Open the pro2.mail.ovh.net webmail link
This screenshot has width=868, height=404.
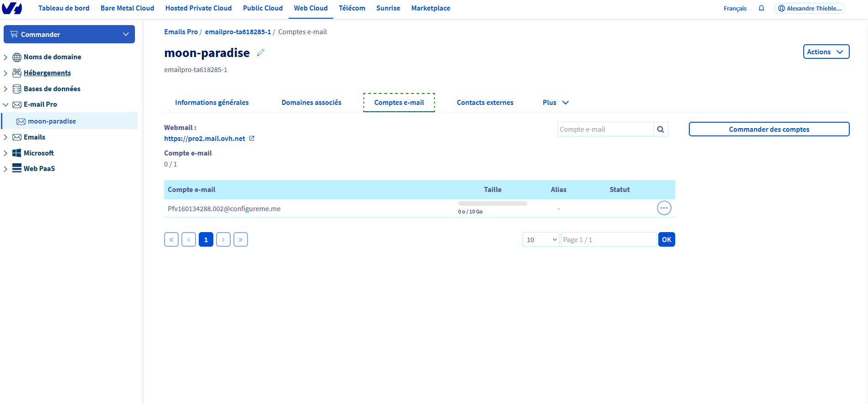pos(205,139)
